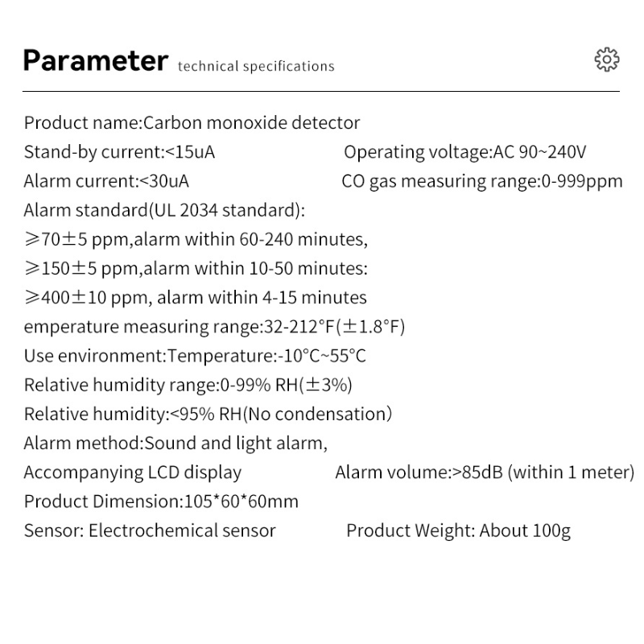The image size is (644, 644).
Task: Select the Alarm current <30uA text
Action: pyautogui.click(x=106, y=181)
